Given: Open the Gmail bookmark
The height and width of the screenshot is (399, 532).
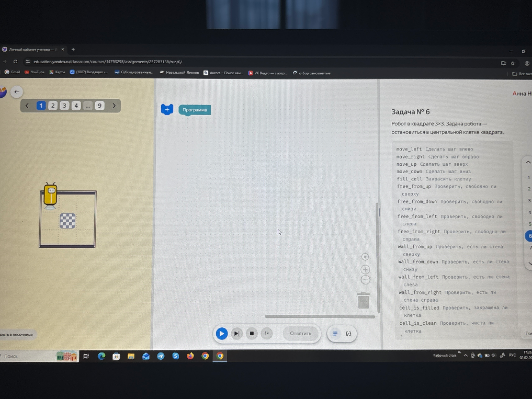Looking at the screenshot, I should [x=12, y=72].
